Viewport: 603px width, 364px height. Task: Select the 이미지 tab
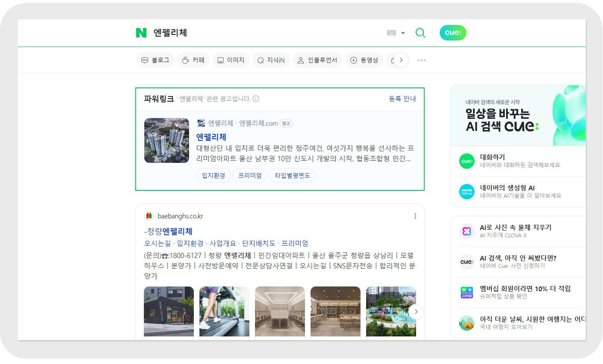231,60
